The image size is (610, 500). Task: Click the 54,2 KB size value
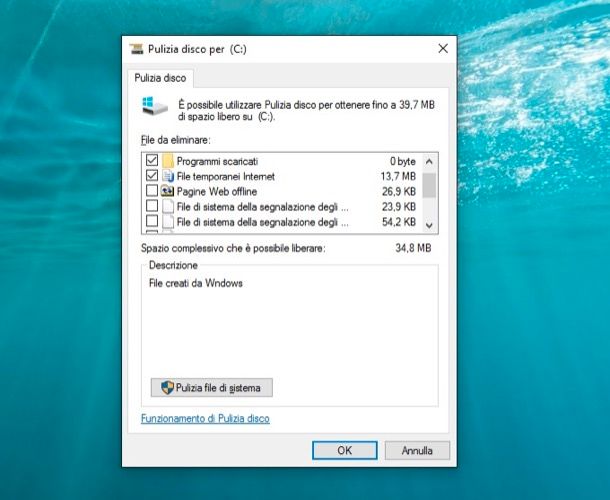click(399, 222)
